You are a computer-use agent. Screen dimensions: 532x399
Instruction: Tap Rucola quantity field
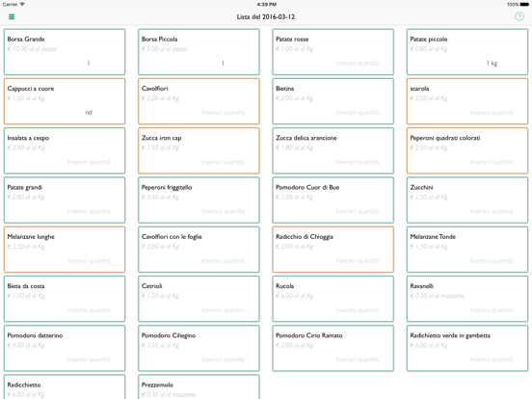tap(358, 309)
